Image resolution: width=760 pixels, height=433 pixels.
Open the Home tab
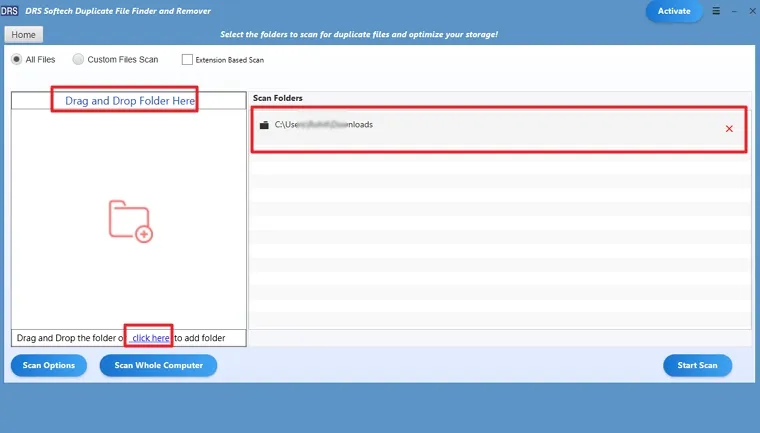[x=23, y=34]
